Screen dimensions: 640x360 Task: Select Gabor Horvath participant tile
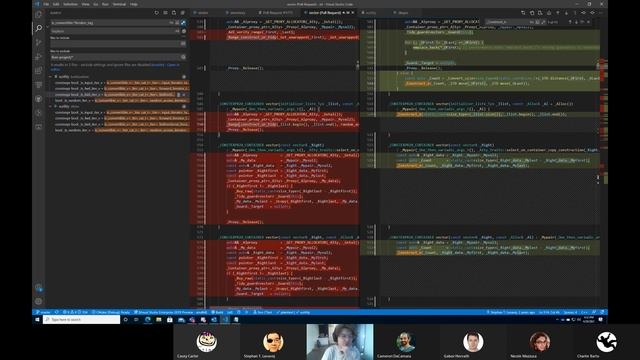pos(473,342)
